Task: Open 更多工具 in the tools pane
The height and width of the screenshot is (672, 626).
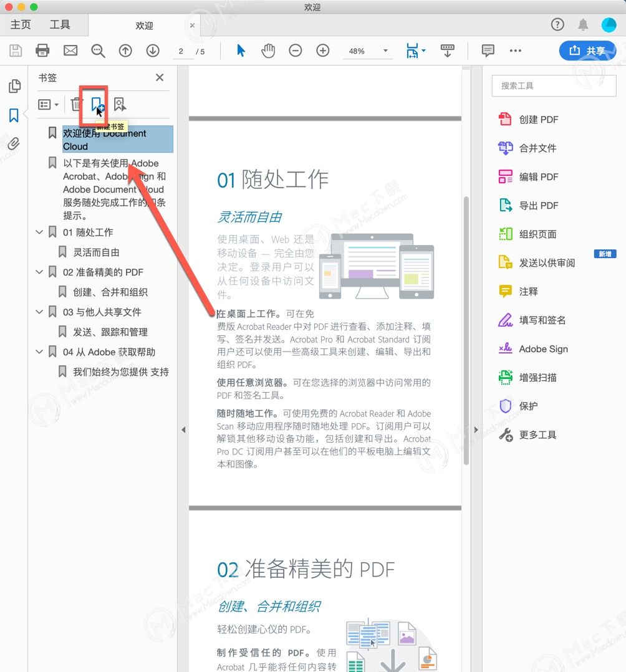Action: click(527, 434)
